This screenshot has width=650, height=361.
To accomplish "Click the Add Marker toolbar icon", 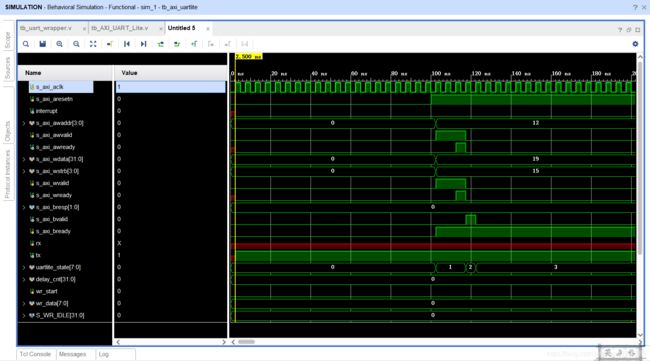I will [194, 44].
